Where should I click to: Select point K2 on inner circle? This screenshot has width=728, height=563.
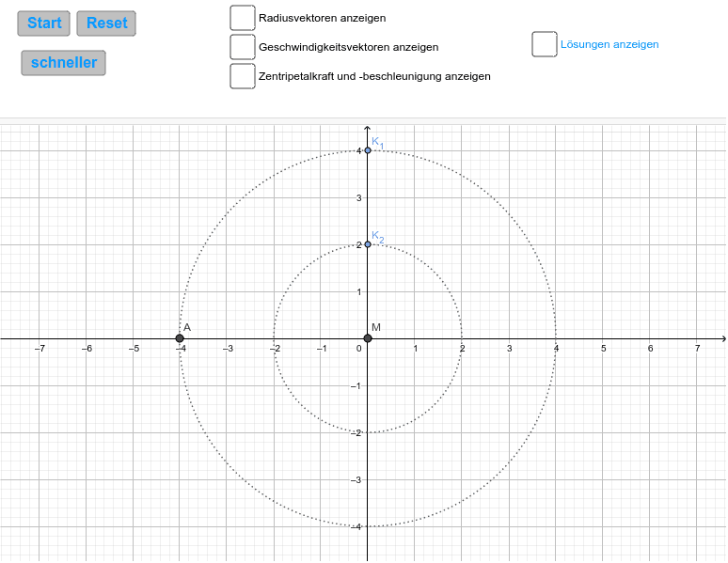click(x=368, y=244)
